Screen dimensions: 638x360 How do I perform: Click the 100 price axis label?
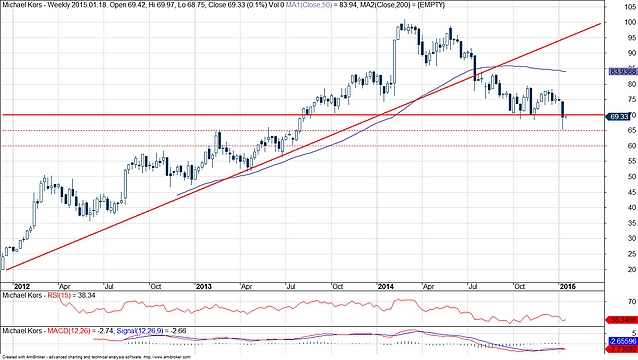click(631, 22)
